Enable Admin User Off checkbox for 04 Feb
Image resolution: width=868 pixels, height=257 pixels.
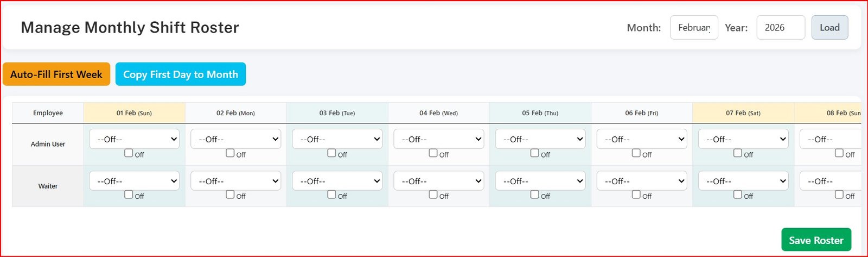click(x=433, y=153)
